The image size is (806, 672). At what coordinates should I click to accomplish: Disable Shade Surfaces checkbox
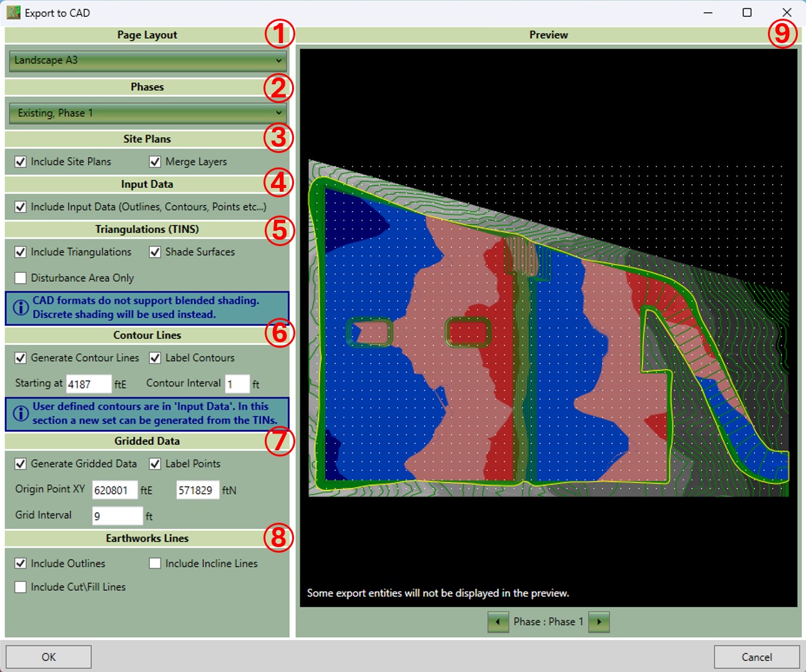point(155,252)
